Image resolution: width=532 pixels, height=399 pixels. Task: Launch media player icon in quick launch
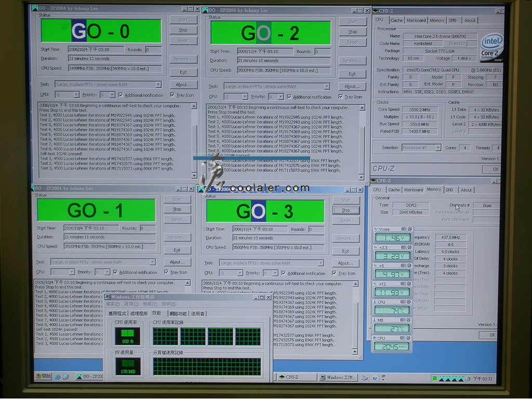click(66, 377)
